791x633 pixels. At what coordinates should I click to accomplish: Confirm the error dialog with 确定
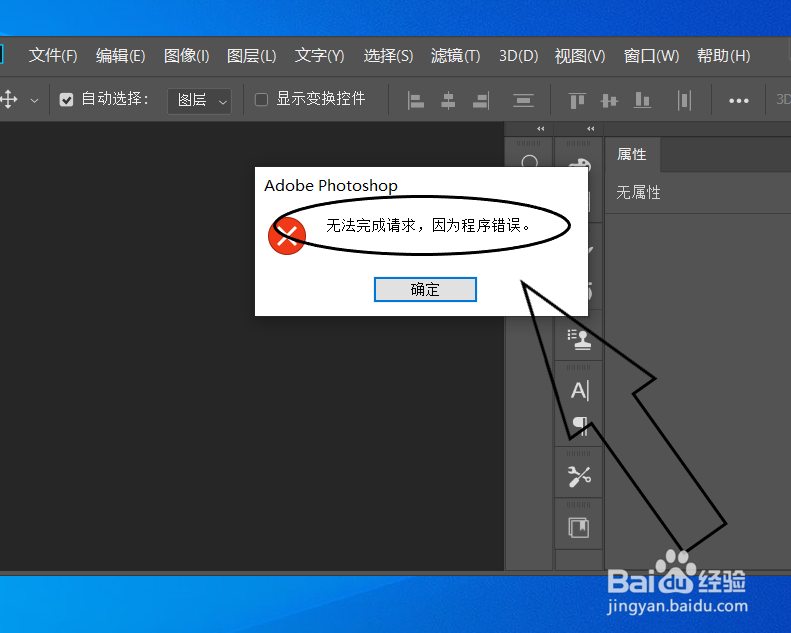[425, 290]
